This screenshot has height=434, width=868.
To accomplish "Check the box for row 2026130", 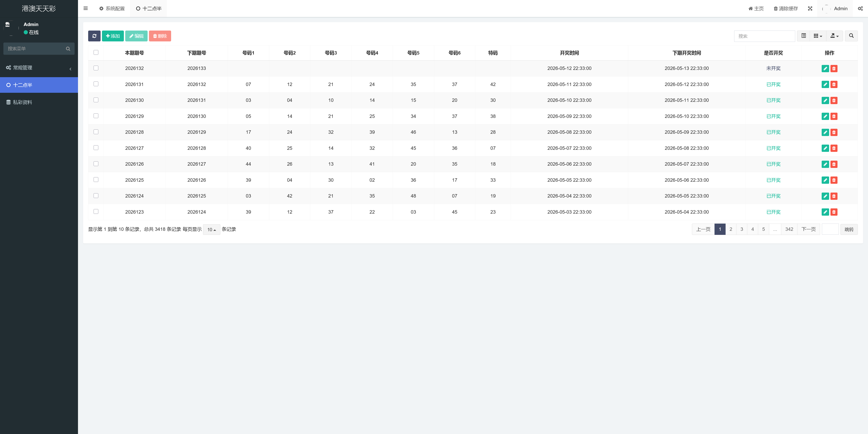I will tap(96, 100).
